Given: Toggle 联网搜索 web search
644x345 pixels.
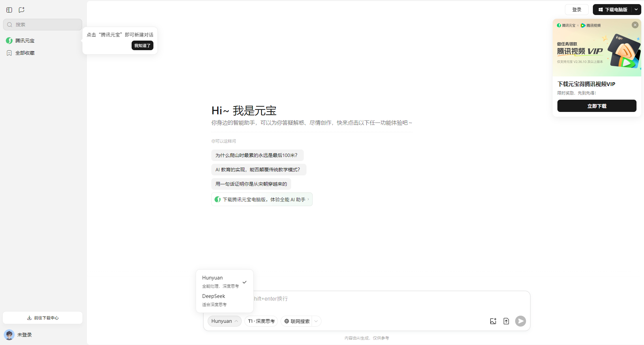Looking at the screenshot, I should click(x=297, y=321).
